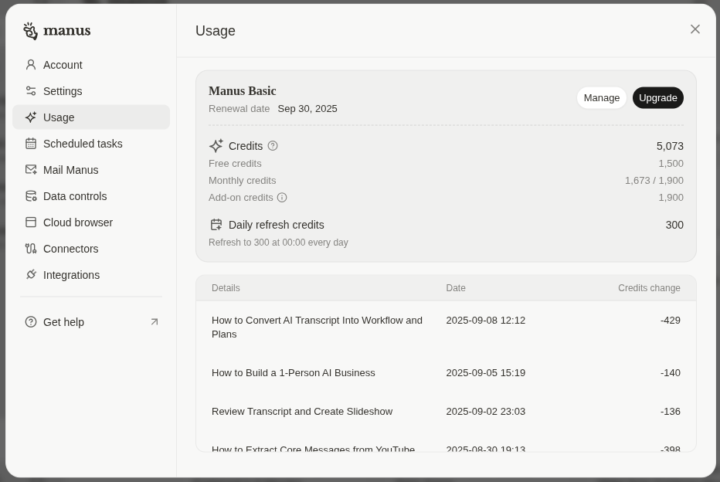Image resolution: width=720 pixels, height=482 pixels.
Task: Click the info icon beside Add-on credits
Action: (x=282, y=197)
